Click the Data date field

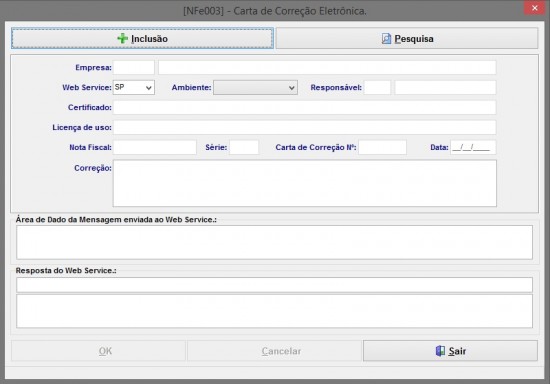coord(473,147)
